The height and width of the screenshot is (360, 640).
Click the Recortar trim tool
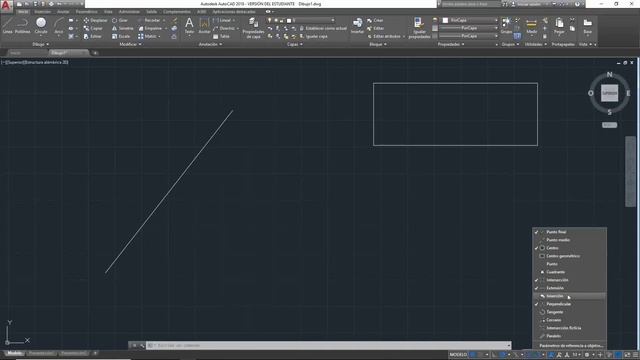[x=149, y=20]
